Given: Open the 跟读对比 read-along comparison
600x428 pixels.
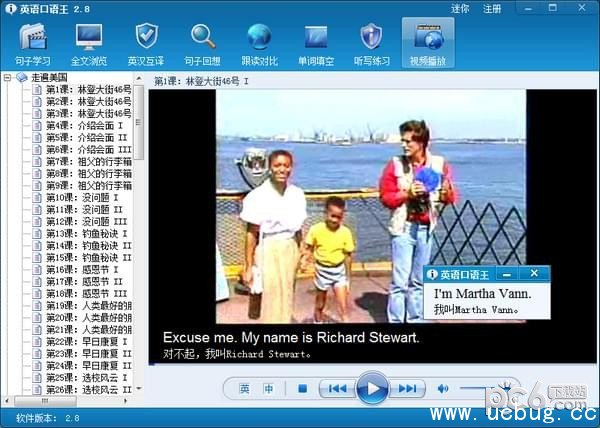Looking at the screenshot, I should pos(260,43).
